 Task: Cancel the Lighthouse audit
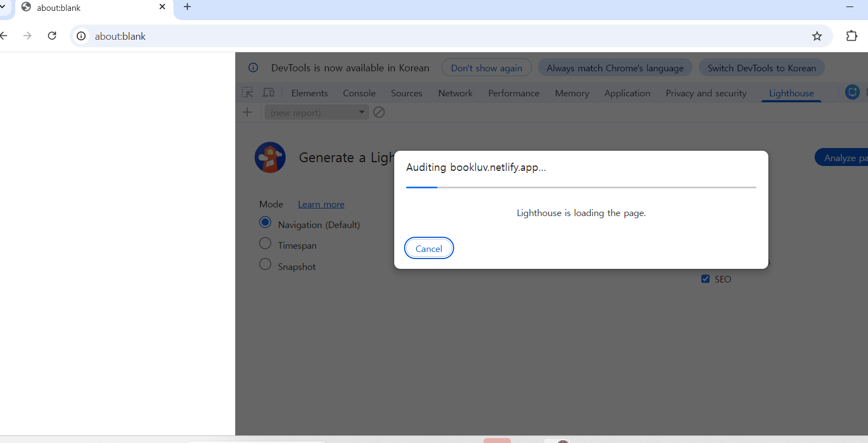[x=429, y=248]
